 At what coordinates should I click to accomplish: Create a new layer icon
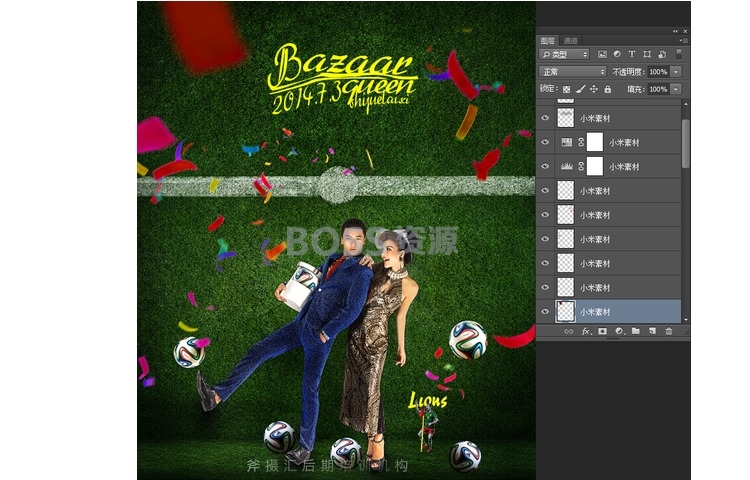point(652,331)
